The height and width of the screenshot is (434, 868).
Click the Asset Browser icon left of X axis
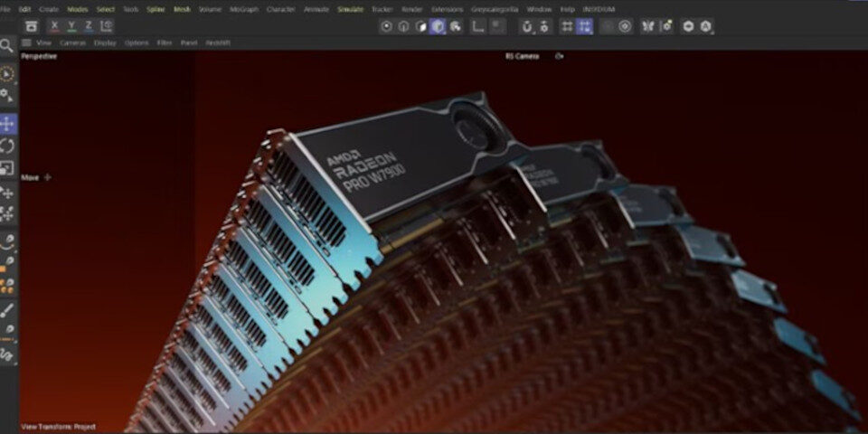(x=32, y=26)
